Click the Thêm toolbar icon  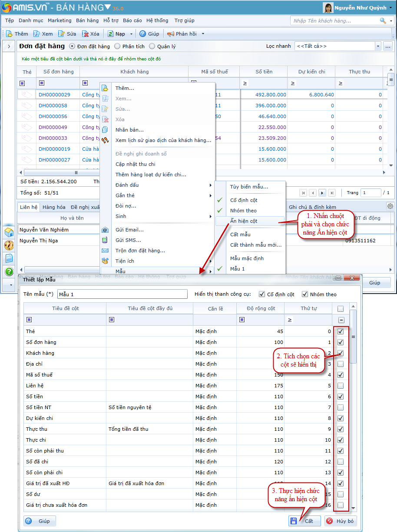[x=9, y=34]
